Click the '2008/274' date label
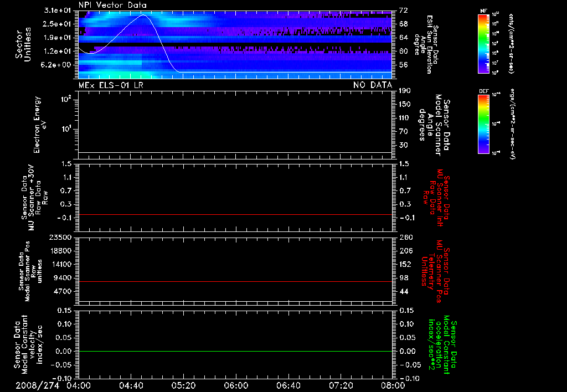567x392 pixels. 37,385
